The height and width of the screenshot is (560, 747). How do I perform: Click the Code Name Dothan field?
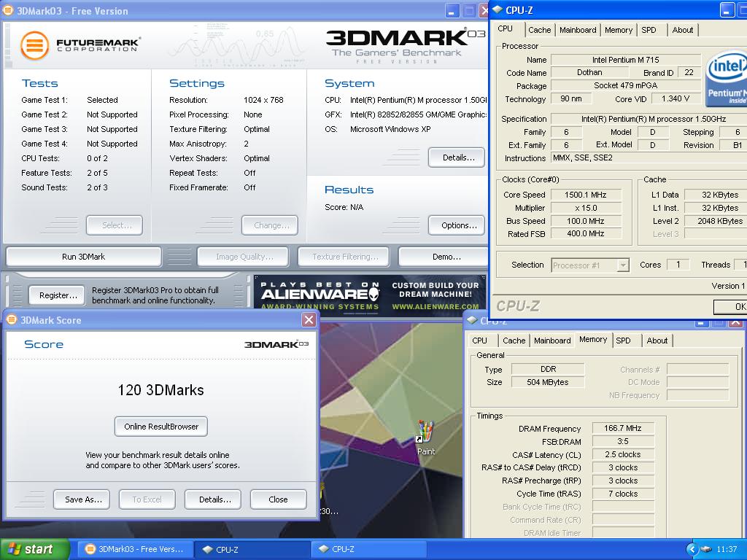tap(589, 73)
